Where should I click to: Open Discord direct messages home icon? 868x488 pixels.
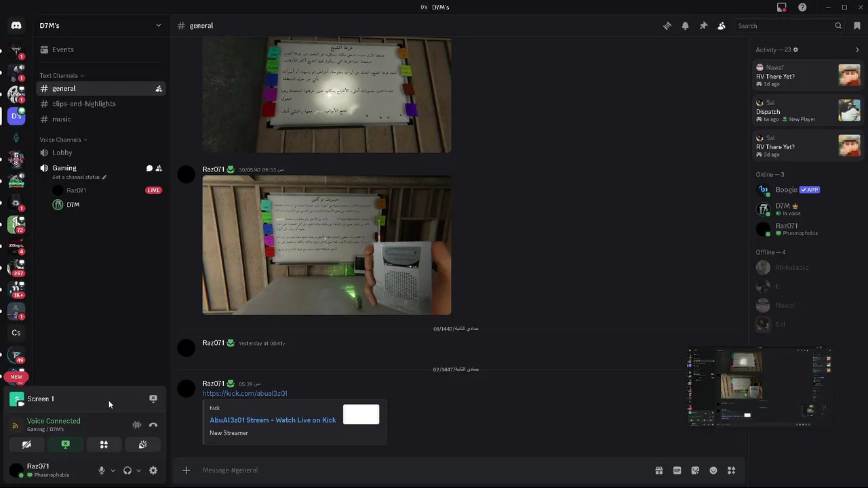(x=16, y=26)
